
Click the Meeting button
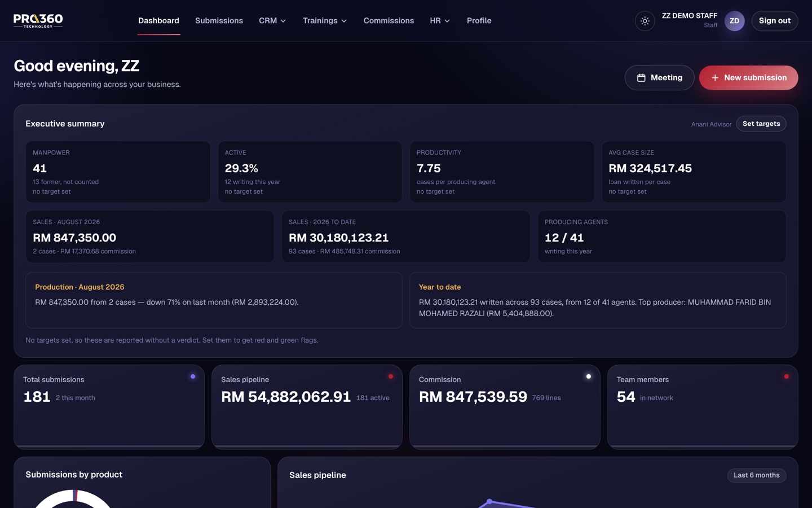click(x=659, y=78)
